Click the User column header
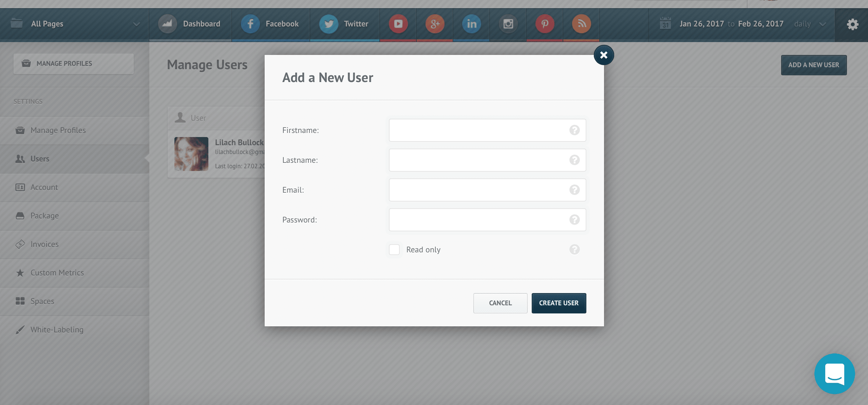Viewport: 868px width, 405px height. click(x=198, y=118)
